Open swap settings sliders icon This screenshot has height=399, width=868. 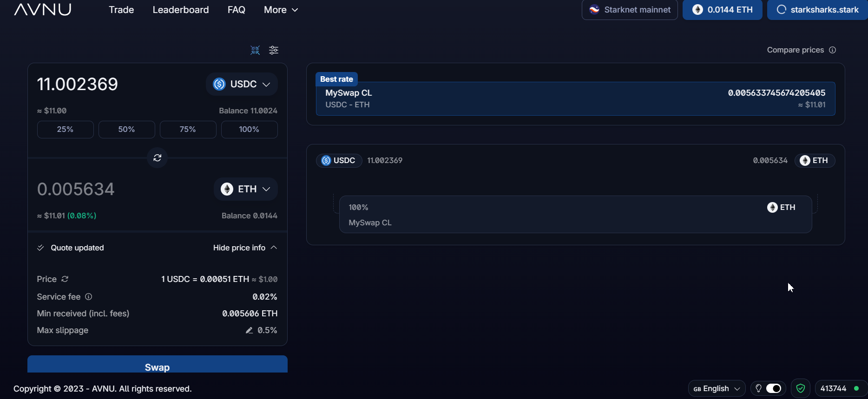(x=274, y=50)
